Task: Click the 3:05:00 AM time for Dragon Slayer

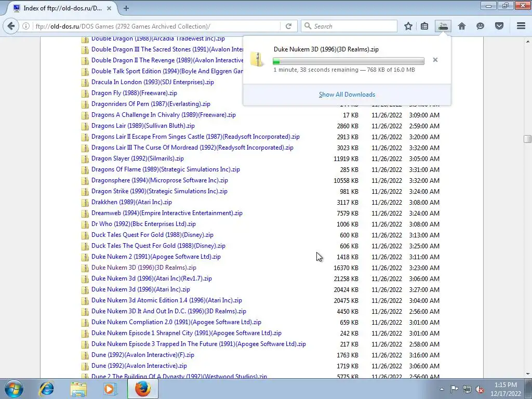Action: pos(424,159)
